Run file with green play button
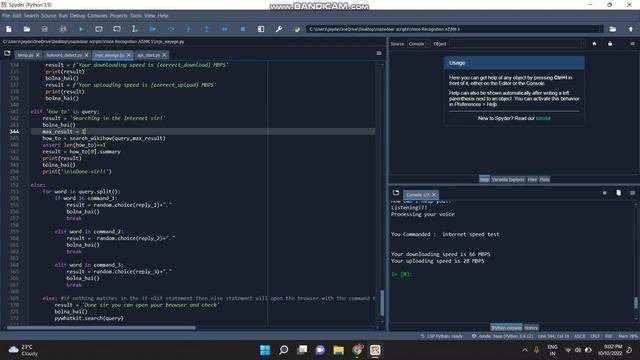The width and height of the screenshot is (640, 360). coord(81,29)
